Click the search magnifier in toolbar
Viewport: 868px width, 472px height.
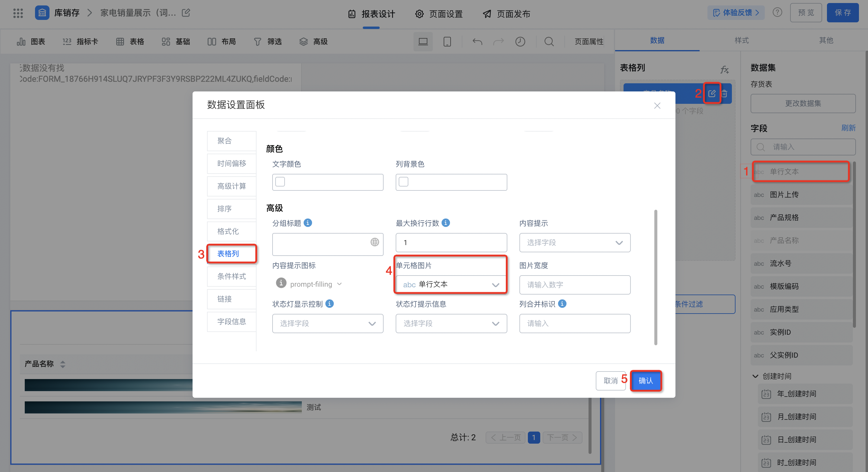click(x=549, y=41)
